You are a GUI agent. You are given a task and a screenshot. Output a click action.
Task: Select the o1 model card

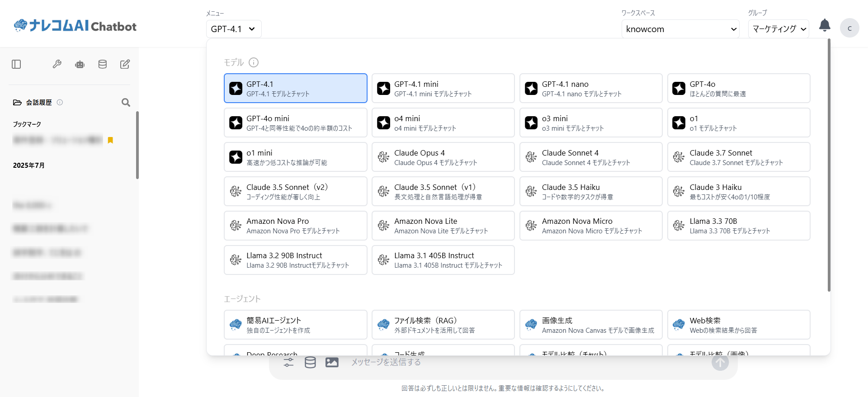pos(739,123)
